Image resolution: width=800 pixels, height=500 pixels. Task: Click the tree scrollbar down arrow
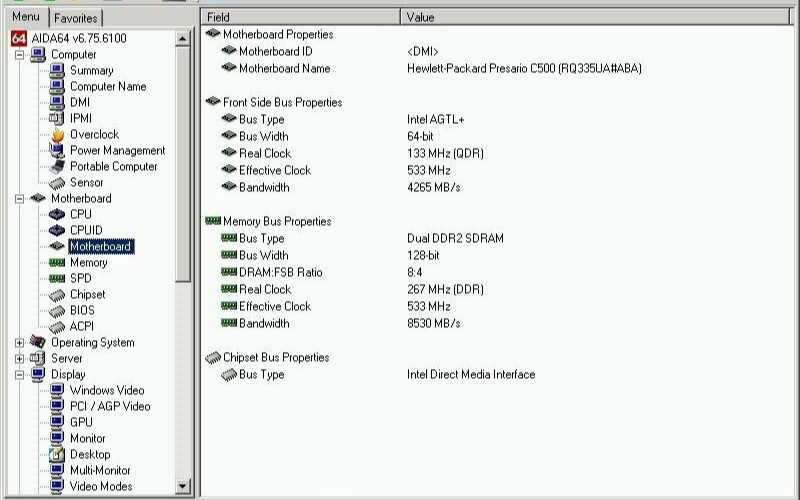182,486
